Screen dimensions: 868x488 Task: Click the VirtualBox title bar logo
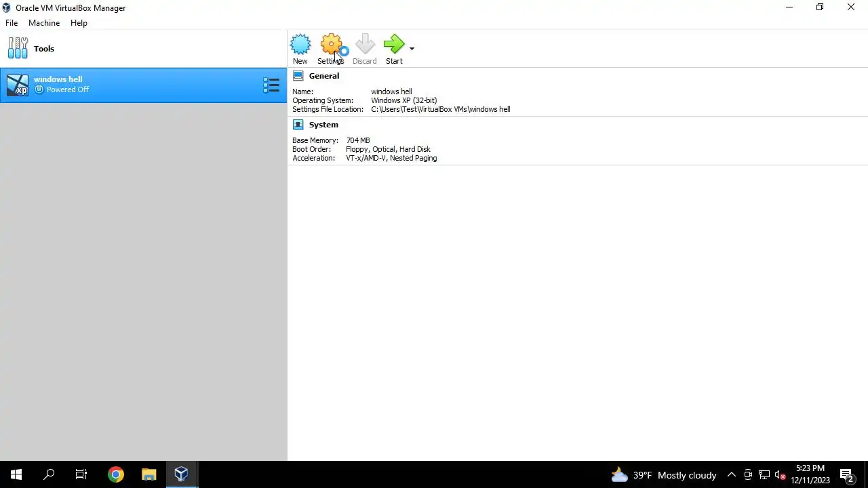[7, 8]
